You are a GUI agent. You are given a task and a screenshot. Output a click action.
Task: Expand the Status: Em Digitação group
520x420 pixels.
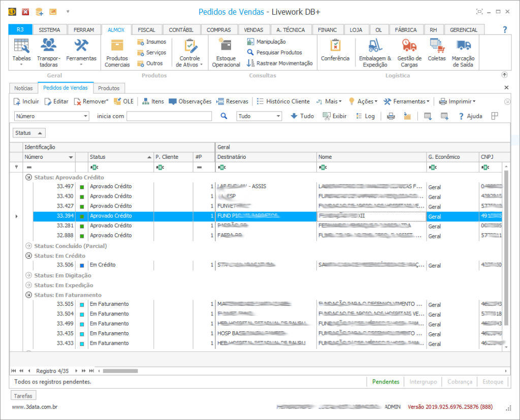(x=28, y=275)
